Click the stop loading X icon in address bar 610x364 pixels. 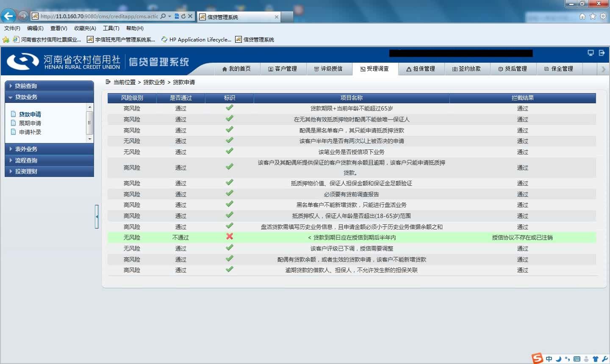[190, 16]
